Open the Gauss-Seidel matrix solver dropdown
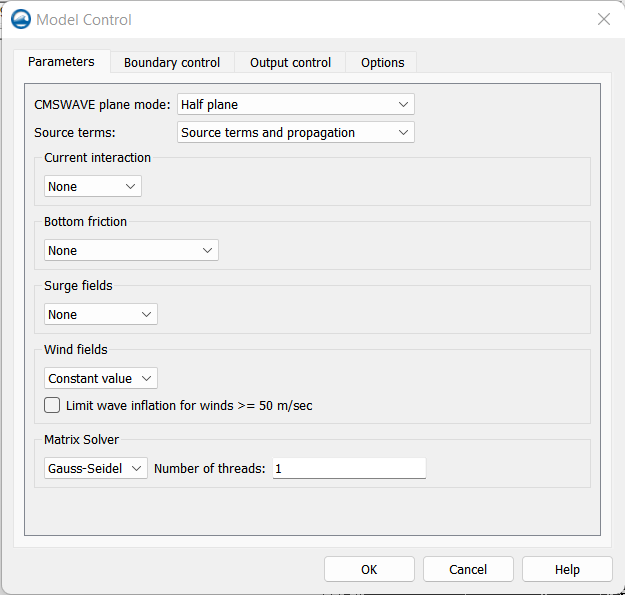625x595 pixels. click(x=96, y=468)
